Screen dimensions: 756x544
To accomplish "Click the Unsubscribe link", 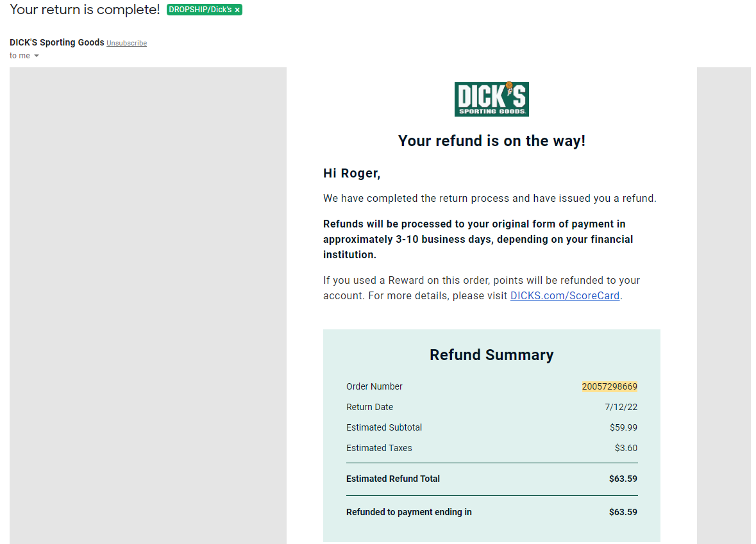I will tap(127, 43).
